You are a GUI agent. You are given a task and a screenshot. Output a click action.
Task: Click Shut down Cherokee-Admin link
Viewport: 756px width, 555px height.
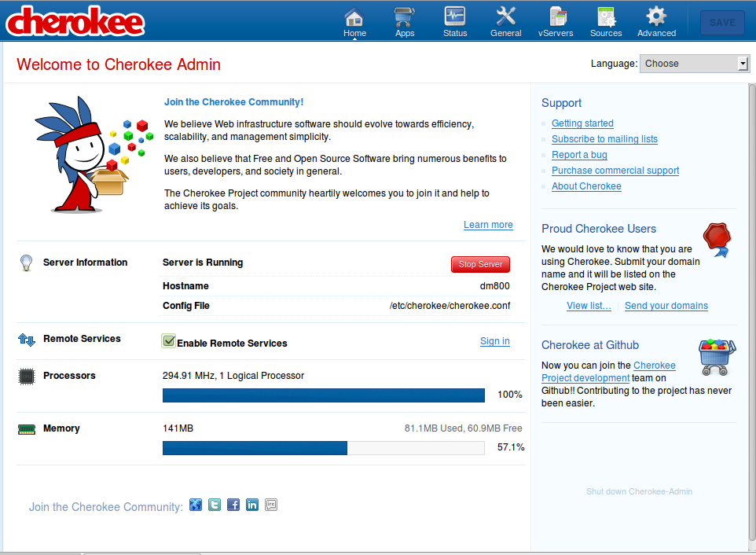(639, 491)
